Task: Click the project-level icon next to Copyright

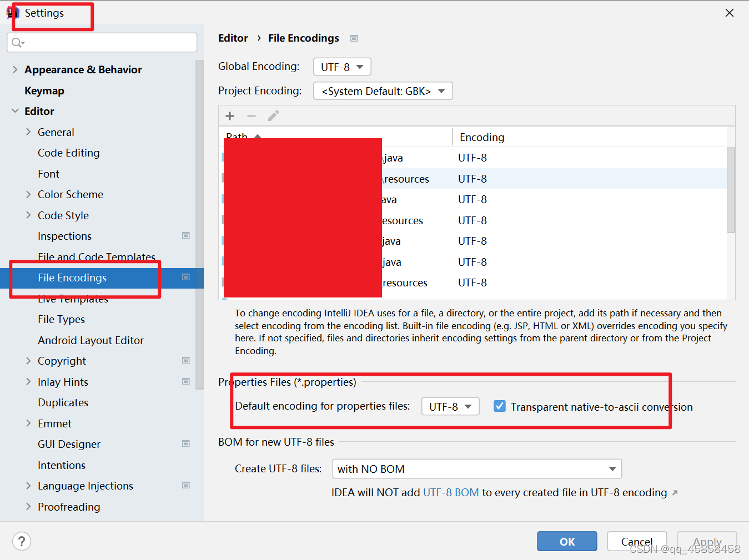Action: pos(186,360)
